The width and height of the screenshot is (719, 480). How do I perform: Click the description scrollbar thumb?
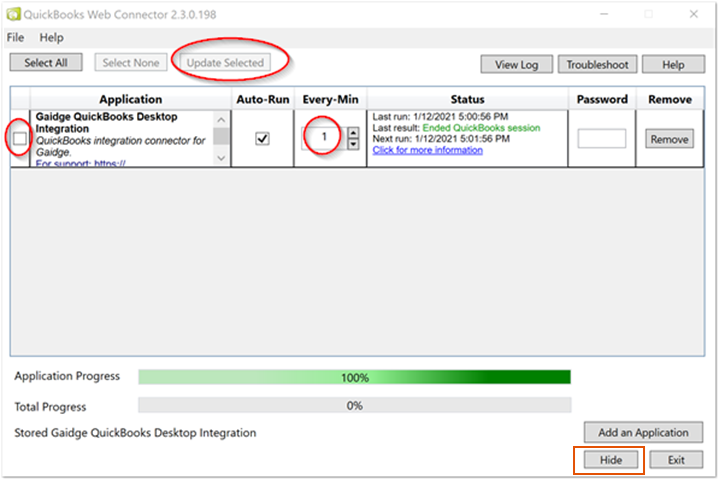coord(221,136)
